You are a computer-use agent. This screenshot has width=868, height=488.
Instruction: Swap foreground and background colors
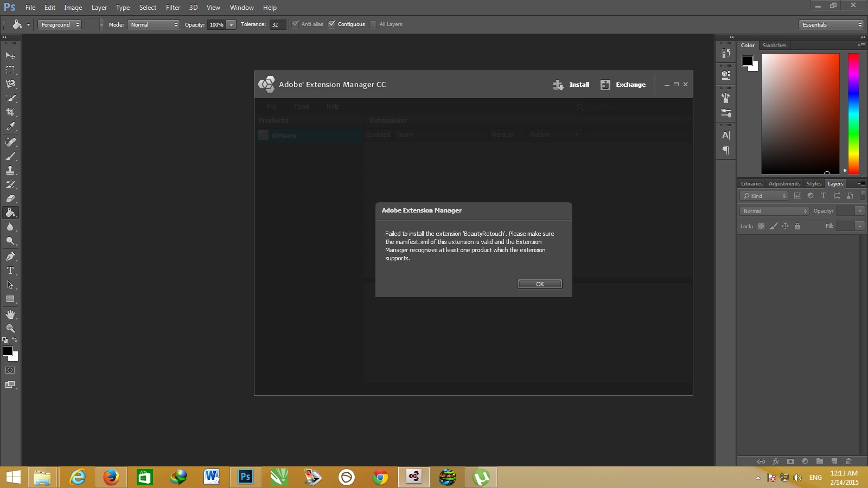15,340
